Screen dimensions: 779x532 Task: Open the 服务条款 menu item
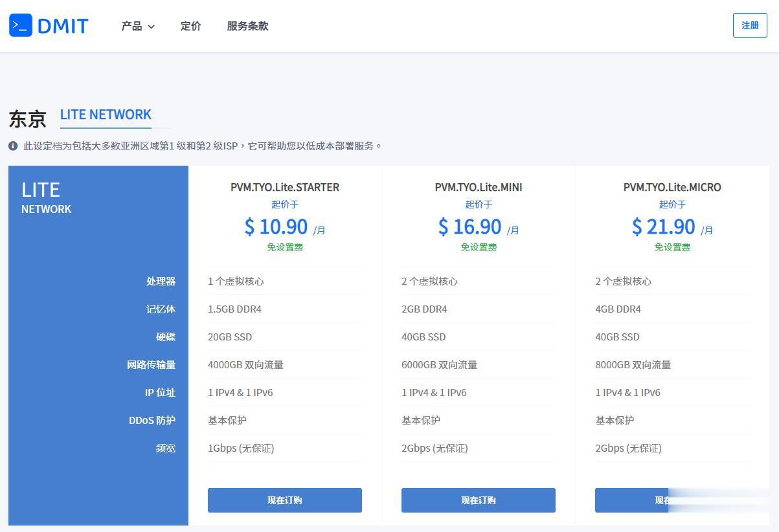click(x=247, y=26)
